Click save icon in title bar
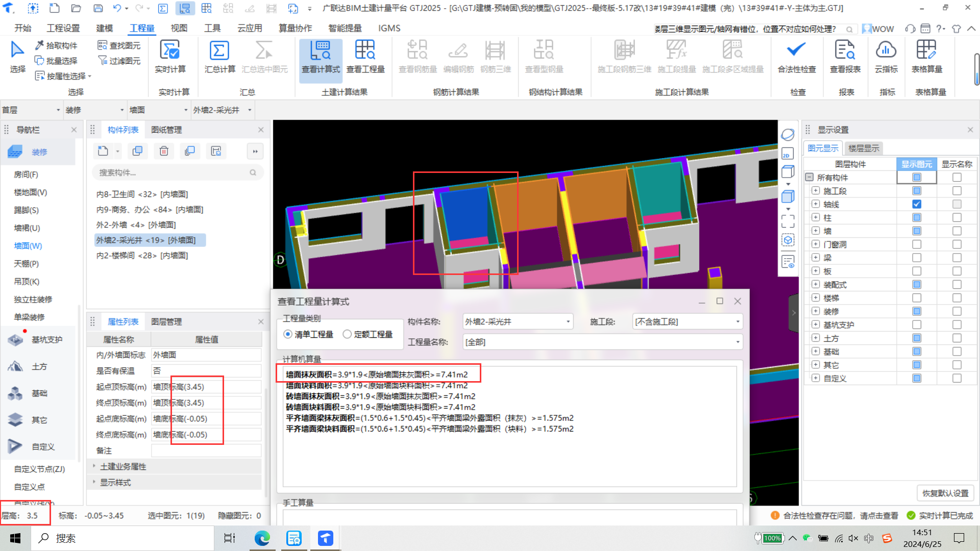The height and width of the screenshot is (551, 980). click(x=98, y=8)
